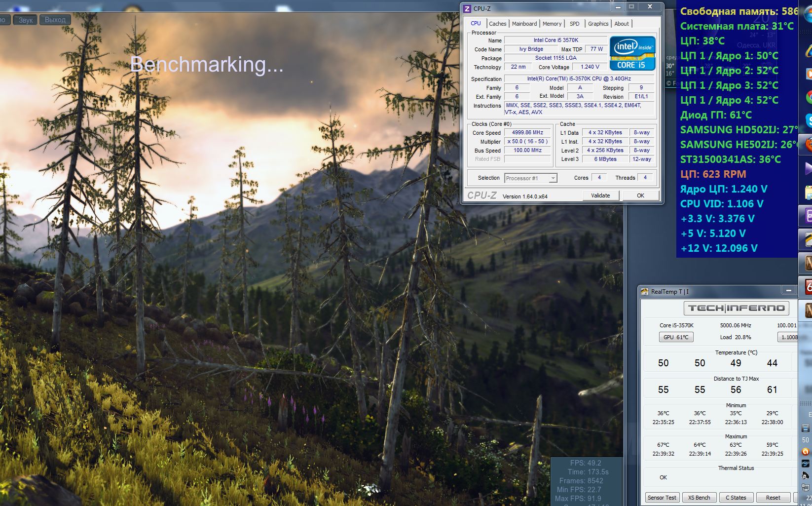Viewport: 812px width, 506px height.
Task: Click the Reset button in RealTemp
Action: coord(773,498)
